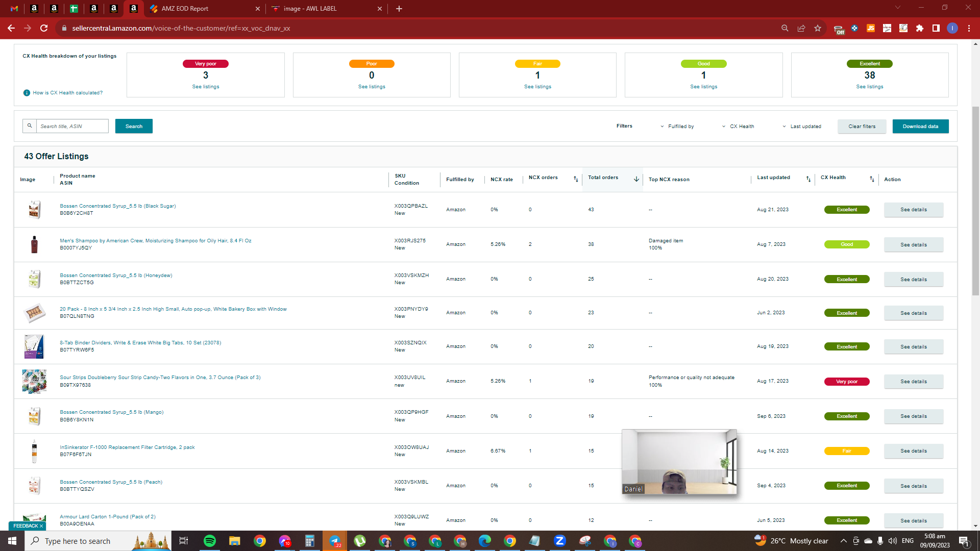This screenshot has width=980, height=551.
Task: Open File Explorer from the taskbar
Action: (234, 541)
